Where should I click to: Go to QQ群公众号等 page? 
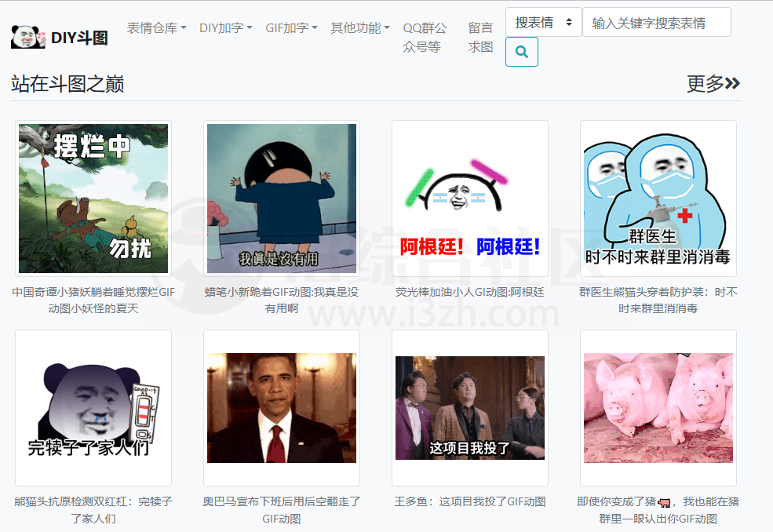pos(425,38)
